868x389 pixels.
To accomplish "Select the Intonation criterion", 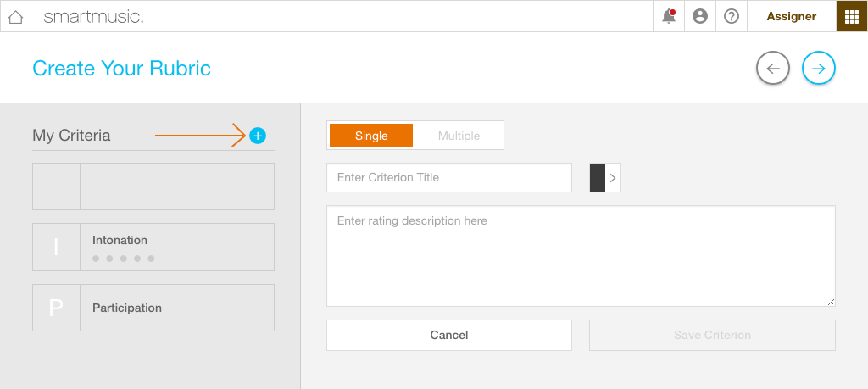I will tap(153, 247).
